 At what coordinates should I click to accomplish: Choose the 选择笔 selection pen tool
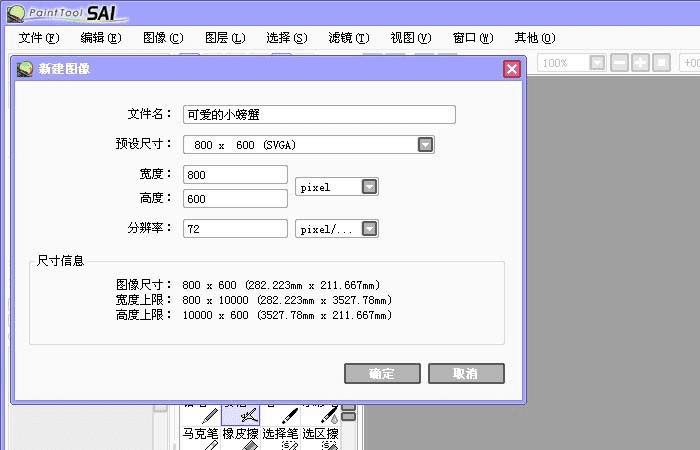tap(280, 438)
